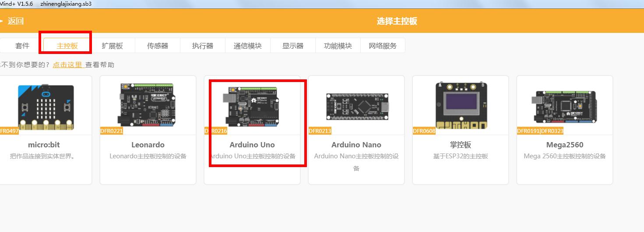Click the Leonardo card title
644x232 pixels.
tap(148, 145)
